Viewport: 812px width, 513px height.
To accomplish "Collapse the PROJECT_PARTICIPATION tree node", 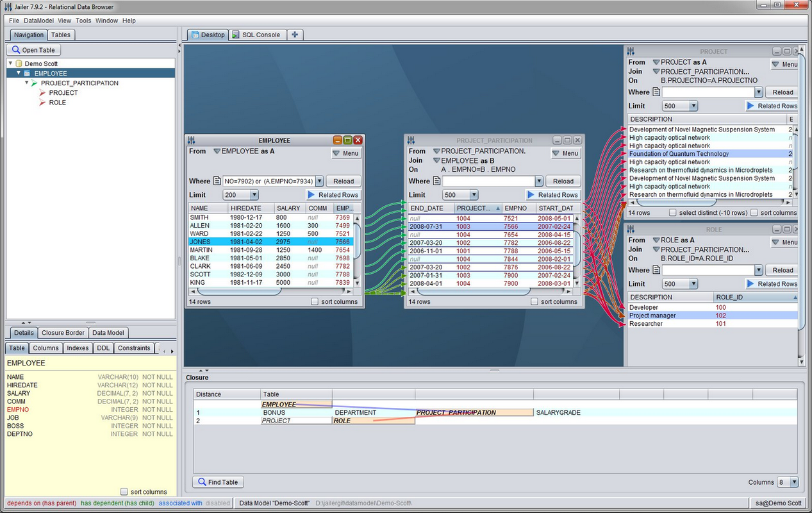I will [26, 83].
